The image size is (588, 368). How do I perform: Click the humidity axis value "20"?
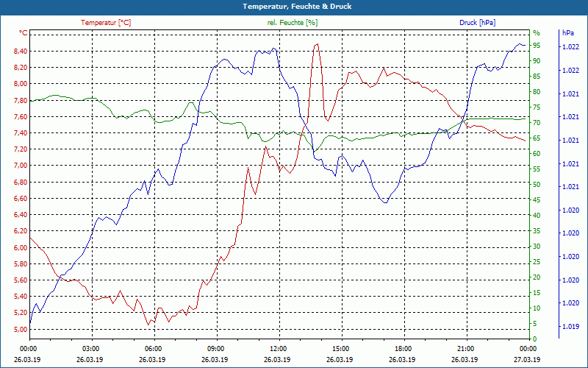pyautogui.click(x=537, y=277)
